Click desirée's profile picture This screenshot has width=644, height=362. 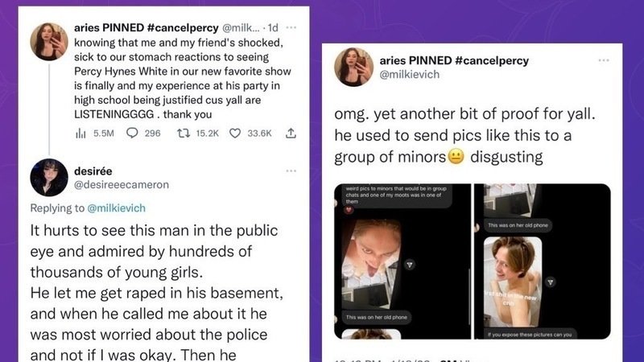pyautogui.click(x=49, y=177)
